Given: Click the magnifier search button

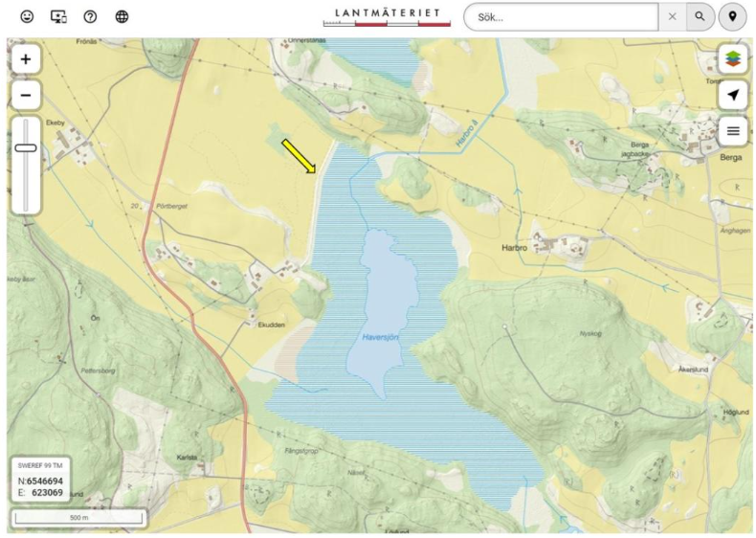Looking at the screenshot, I should click(x=700, y=17).
